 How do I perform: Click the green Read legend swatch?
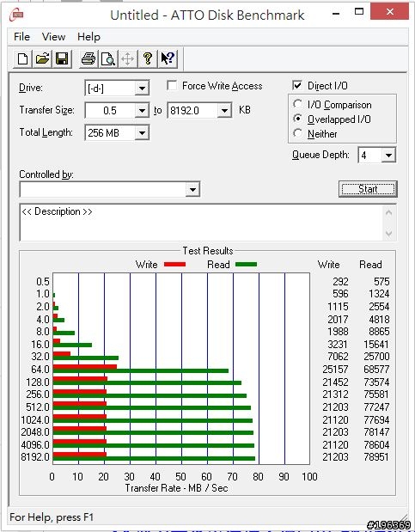246,265
